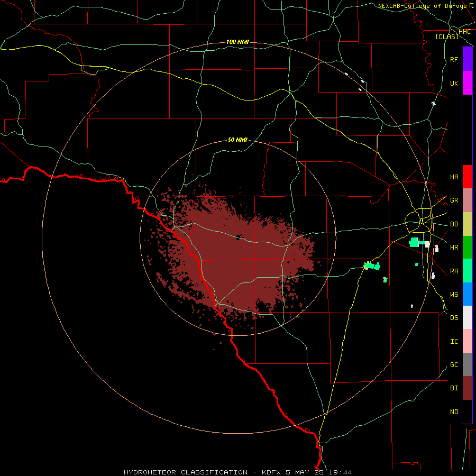Click the HR legend label
Image resolution: width=476 pixels, height=476 pixels.
pyautogui.click(x=454, y=247)
